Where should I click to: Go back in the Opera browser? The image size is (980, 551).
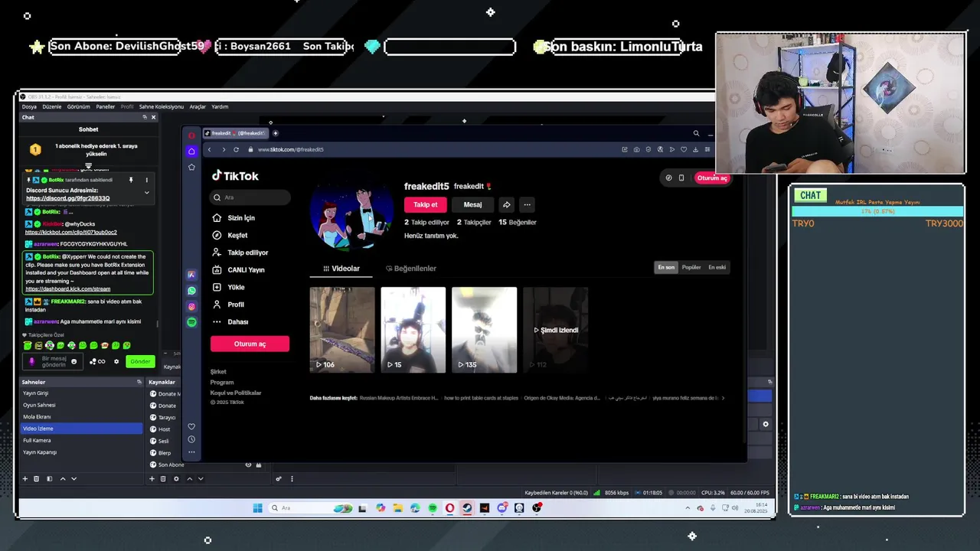209,149
